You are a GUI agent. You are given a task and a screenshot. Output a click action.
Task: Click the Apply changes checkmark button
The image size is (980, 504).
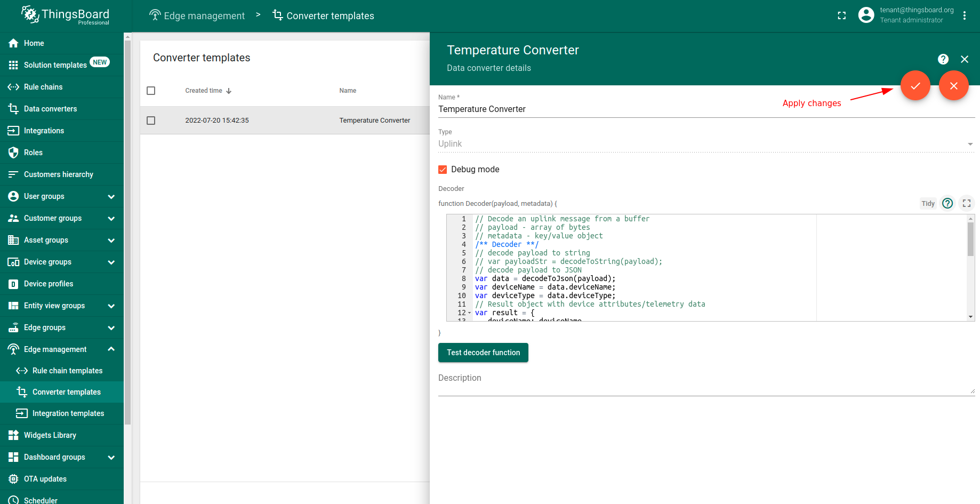tap(915, 85)
